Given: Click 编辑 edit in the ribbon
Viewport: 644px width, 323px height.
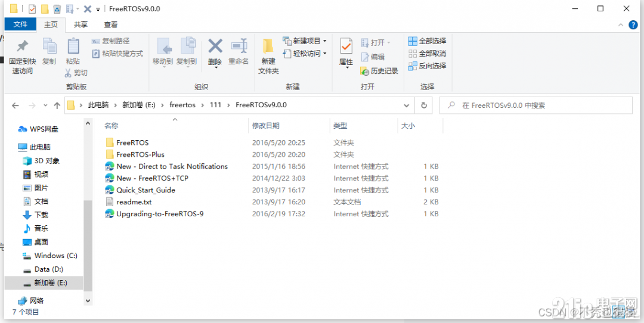Looking at the screenshot, I should click(373, 57).
